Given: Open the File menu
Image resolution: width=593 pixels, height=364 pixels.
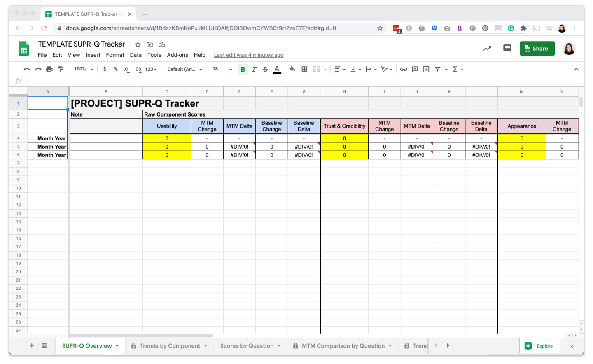Looking at the screenshot, I should click(x=42, y=55).
